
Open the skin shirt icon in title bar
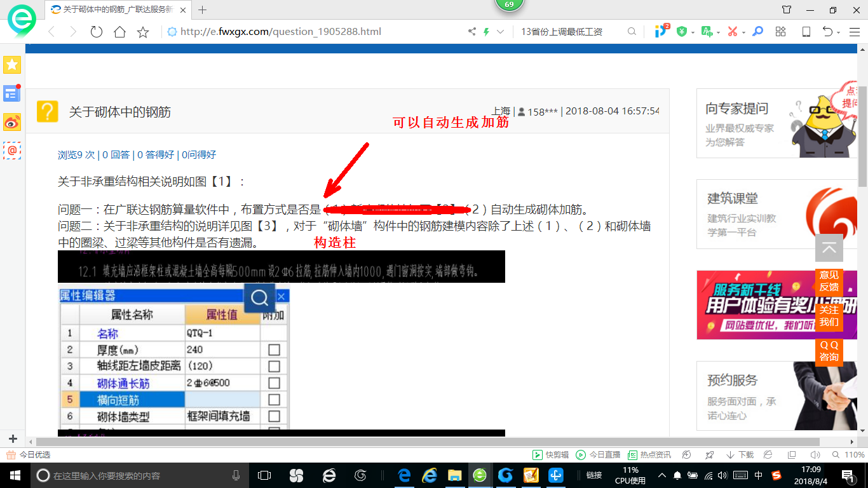tap(787, 10)
